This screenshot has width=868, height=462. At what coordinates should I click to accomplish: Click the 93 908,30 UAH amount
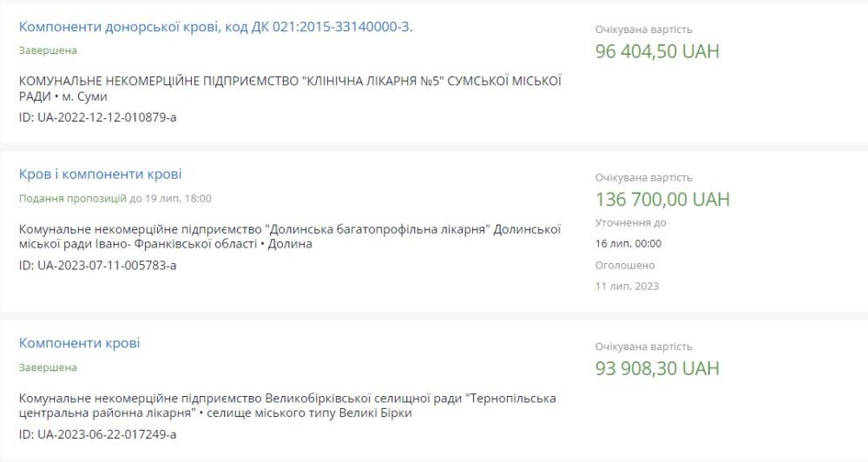coord(657,368)
